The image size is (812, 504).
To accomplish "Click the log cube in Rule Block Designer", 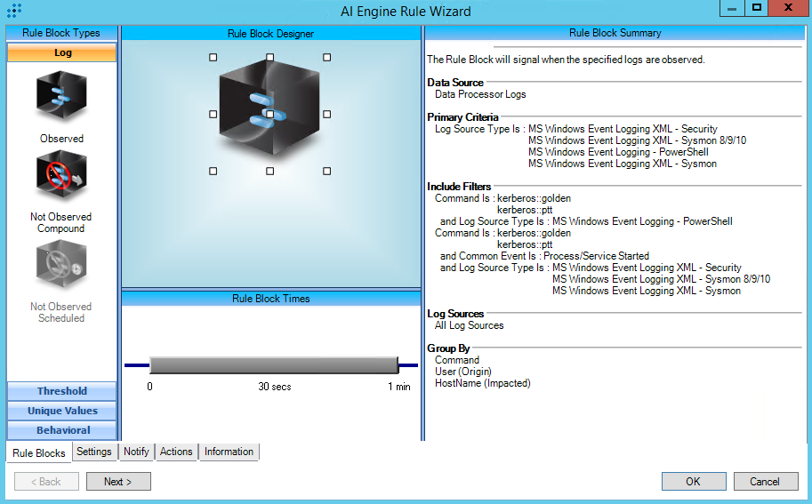I will coord(269,113).
